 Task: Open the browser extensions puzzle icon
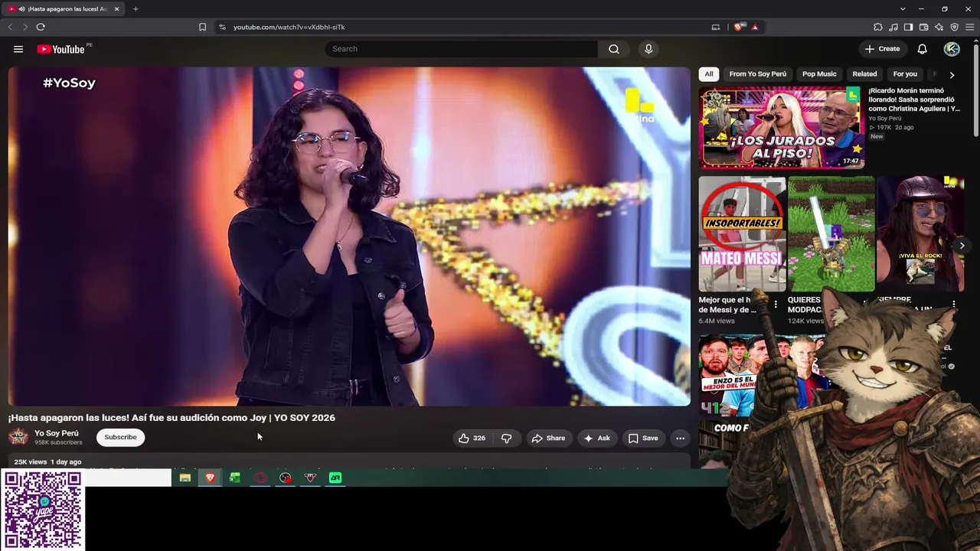pyautogui.click(x=878, y=27)
